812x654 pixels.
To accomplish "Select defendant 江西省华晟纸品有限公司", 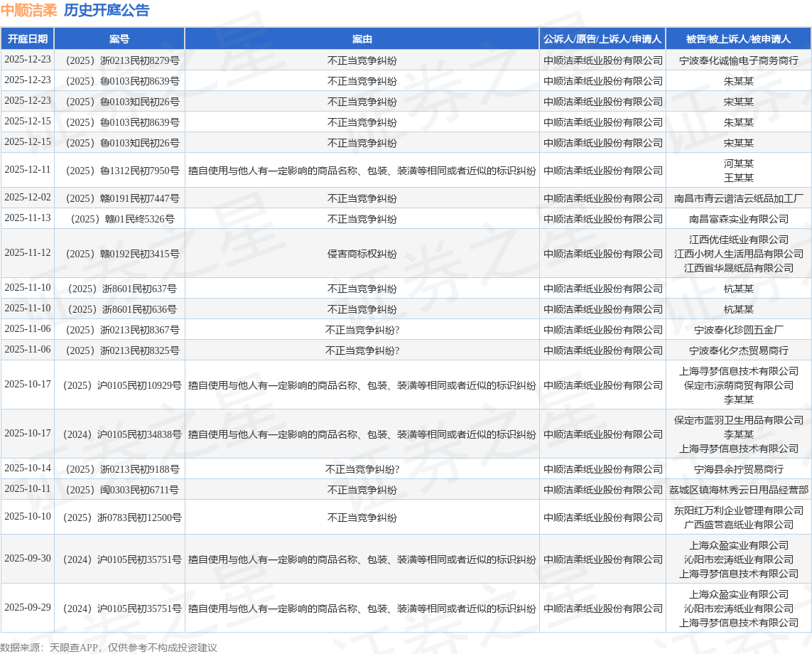I will coord(738,268).
